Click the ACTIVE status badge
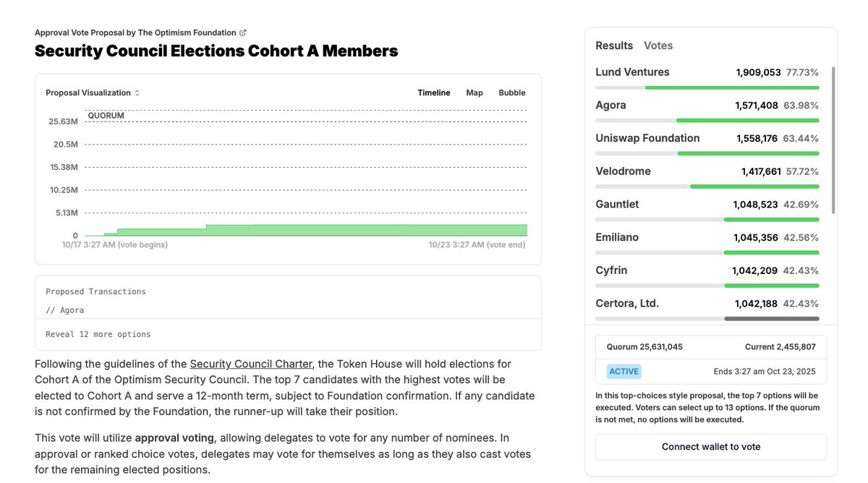The image size is (868, 483). [624, 372]
